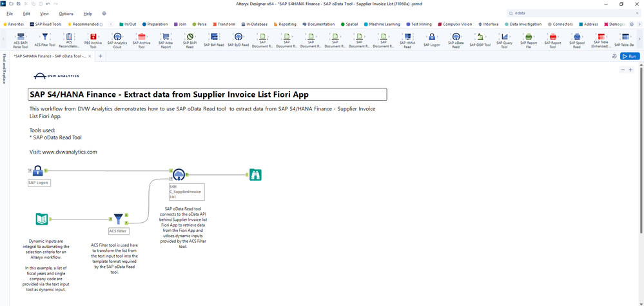Screen dimensions: 644x306
Task: Clear the odata search text
Action: click(638, 14)
